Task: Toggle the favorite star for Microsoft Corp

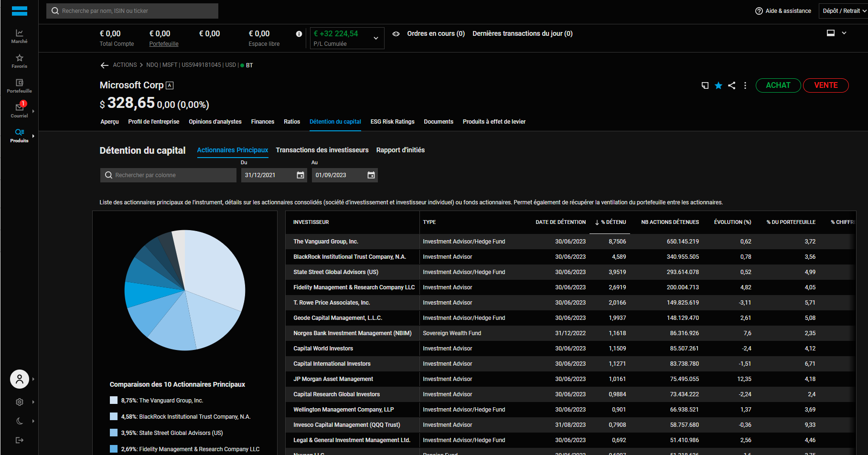Action: [x=718, y=85]
